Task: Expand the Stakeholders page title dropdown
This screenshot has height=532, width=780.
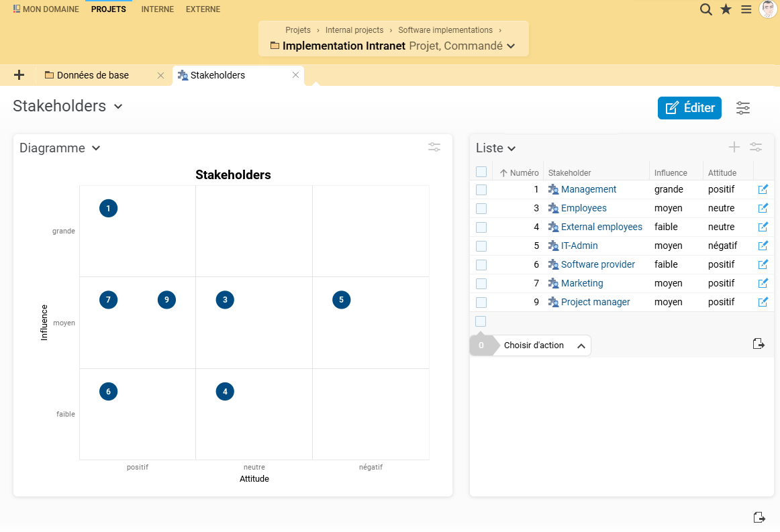Action: (x=118, y=107)
